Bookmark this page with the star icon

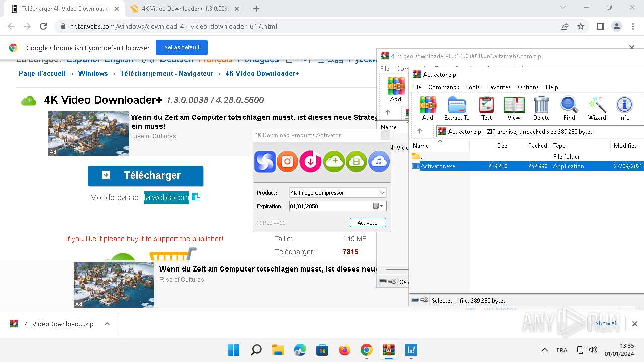[581, 26]
